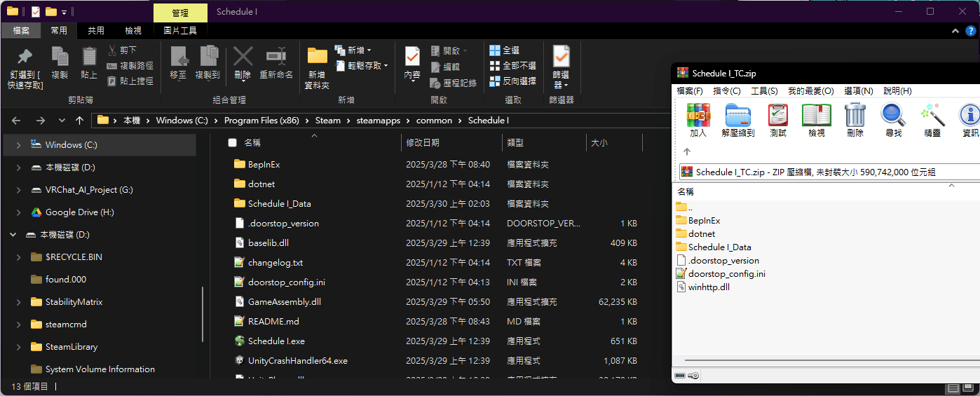Click the WinRAR 解壓縮到 (Extract to) icon
The width and height of the screenshot is (980, 396).
click(737, 114)
